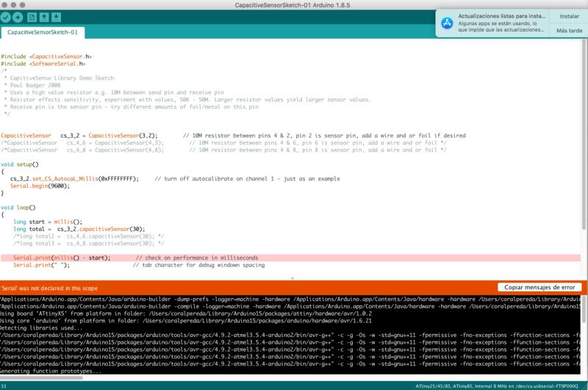588x390 pixels.
Task: Click the Using core 'arduino' console line
Action: 186,321
